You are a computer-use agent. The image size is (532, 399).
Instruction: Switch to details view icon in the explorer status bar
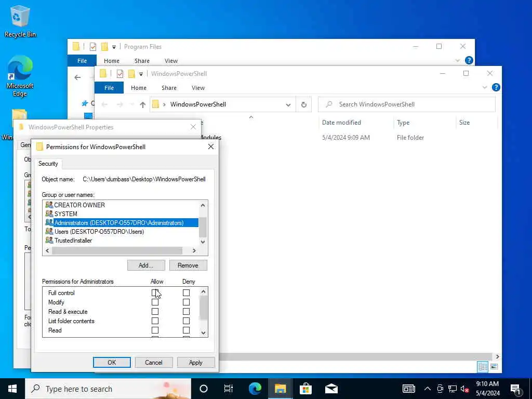coord(483,366)
